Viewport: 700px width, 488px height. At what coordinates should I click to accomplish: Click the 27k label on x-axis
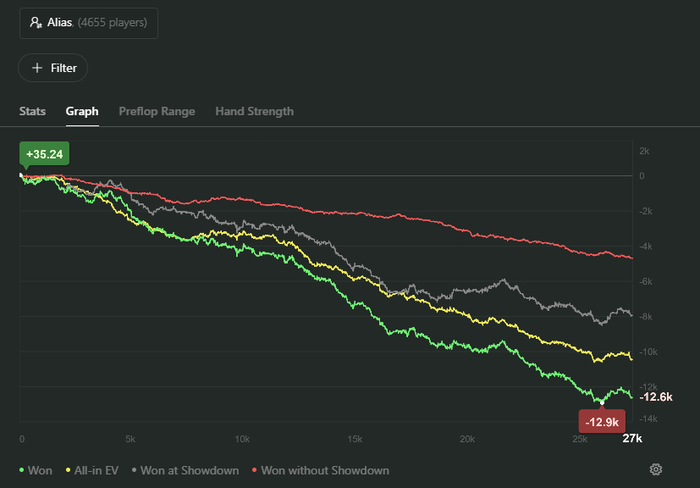[x=632, y=439]
